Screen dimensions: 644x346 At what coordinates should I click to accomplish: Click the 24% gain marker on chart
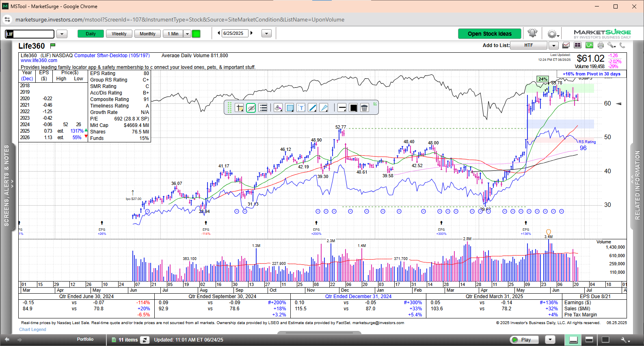click(542, 79)
